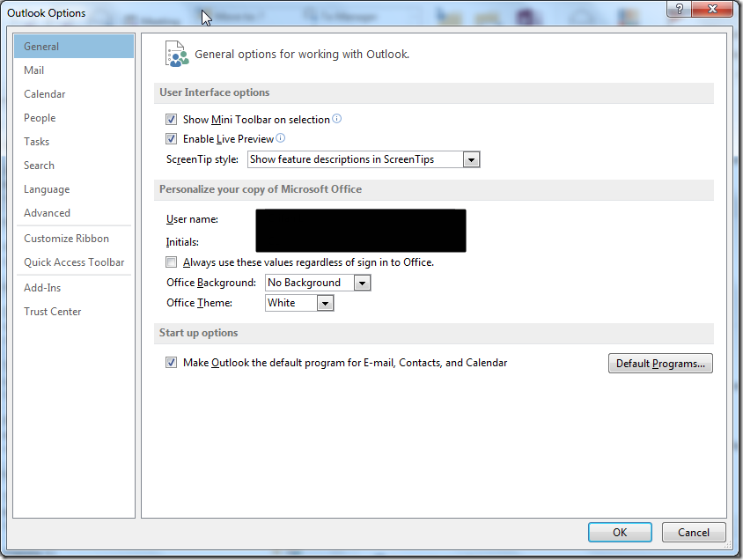Click the 'Start up options' section header
This screenshot has width=743, height=560.
pos(198,333)
